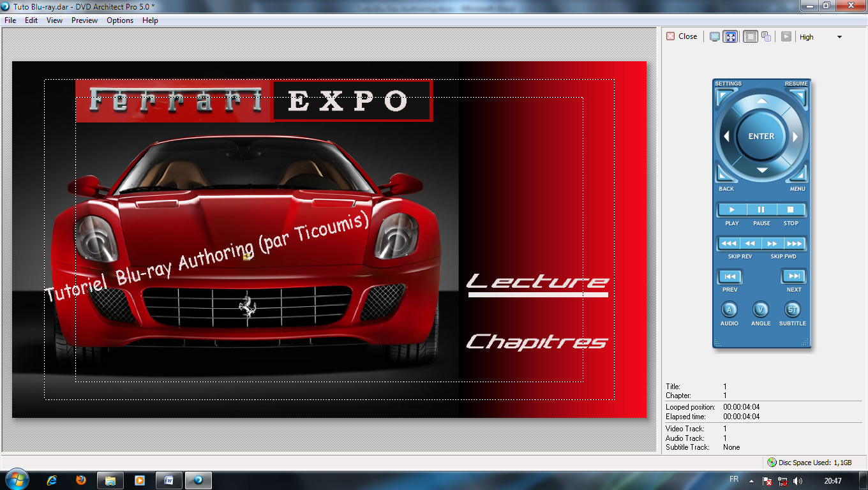Open the View menu

pyautogui.click(x=55, y=20)
